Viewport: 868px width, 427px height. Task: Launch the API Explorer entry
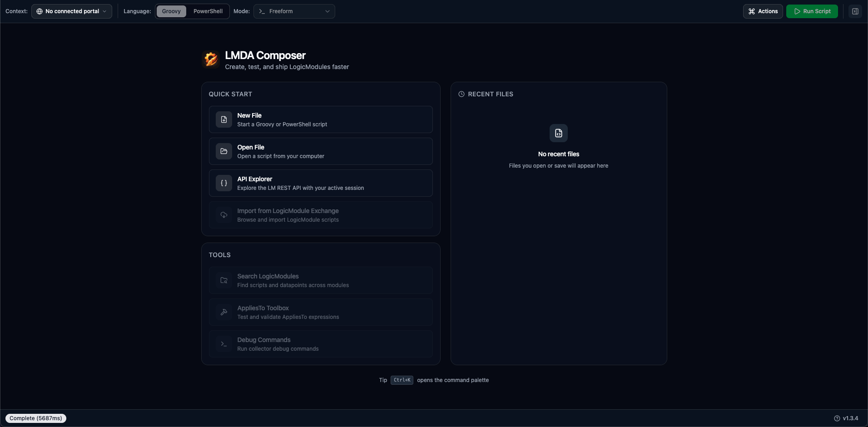[x=320, y=183]
